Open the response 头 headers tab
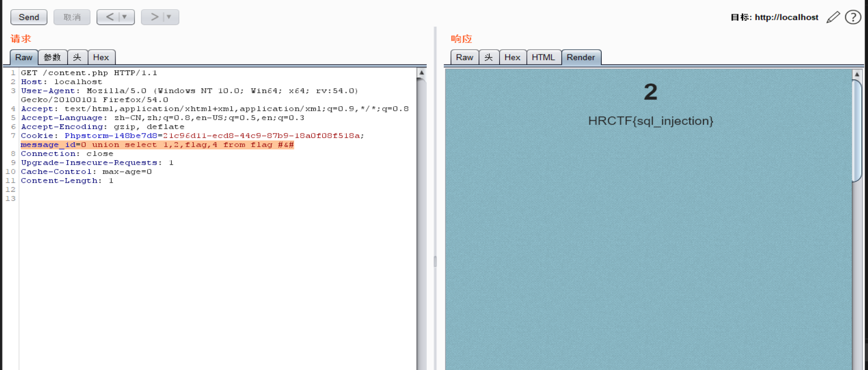868x370 pixels. (489, 57)
